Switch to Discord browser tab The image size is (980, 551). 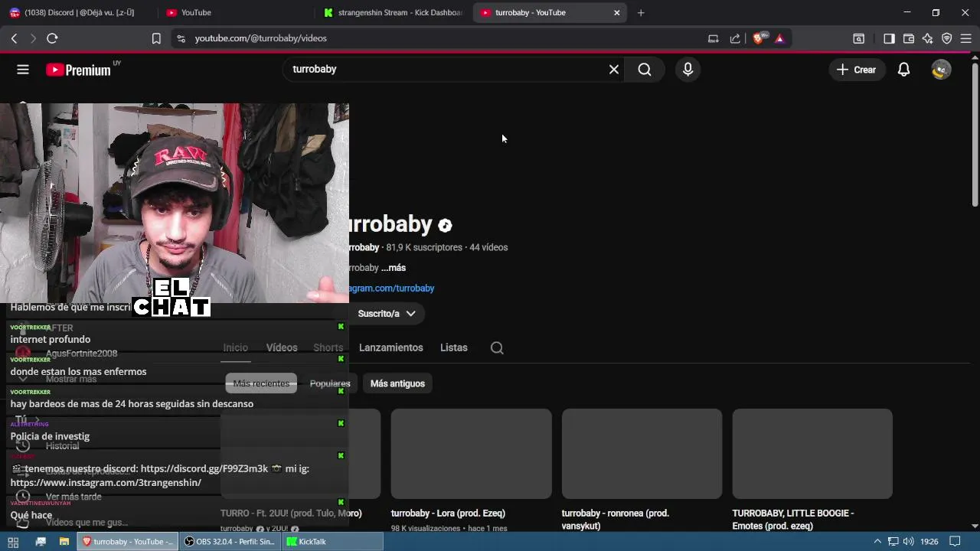79,12
